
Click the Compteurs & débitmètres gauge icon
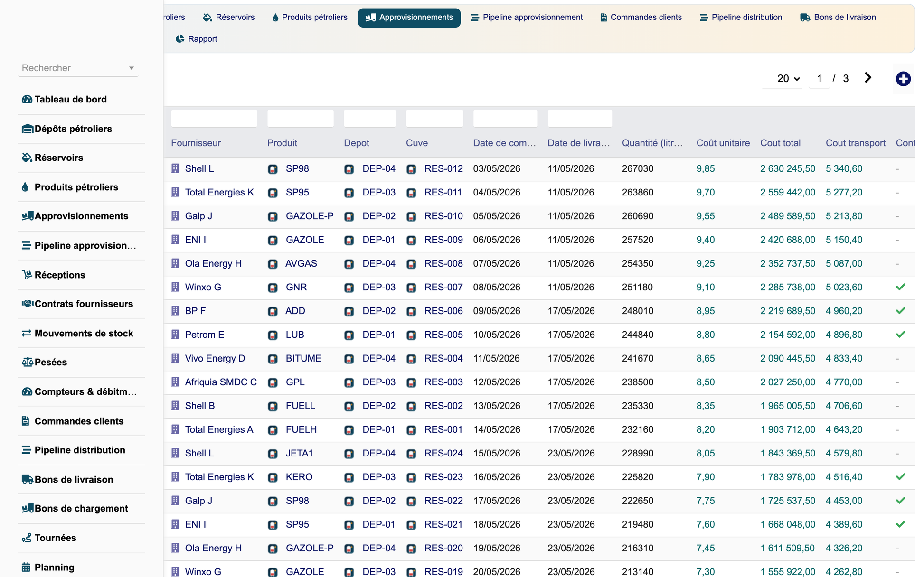click(27, 391)
